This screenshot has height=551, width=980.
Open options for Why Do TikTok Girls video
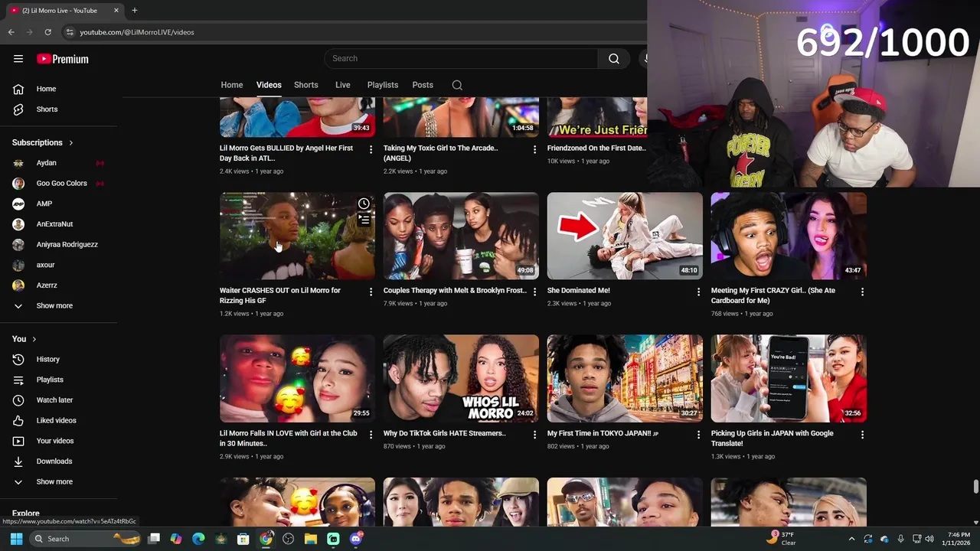tap(534, 434)
